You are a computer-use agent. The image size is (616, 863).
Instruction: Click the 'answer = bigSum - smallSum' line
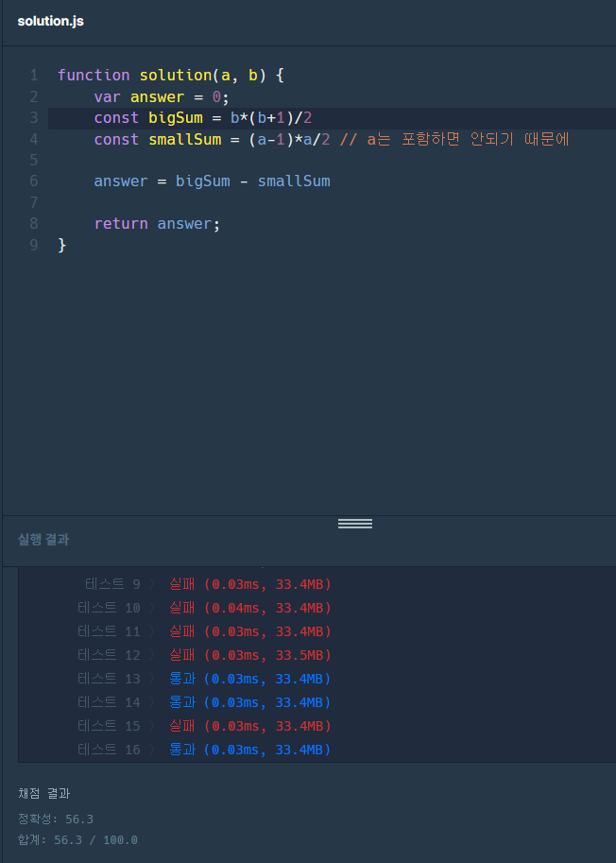click(x=213, y=181)
